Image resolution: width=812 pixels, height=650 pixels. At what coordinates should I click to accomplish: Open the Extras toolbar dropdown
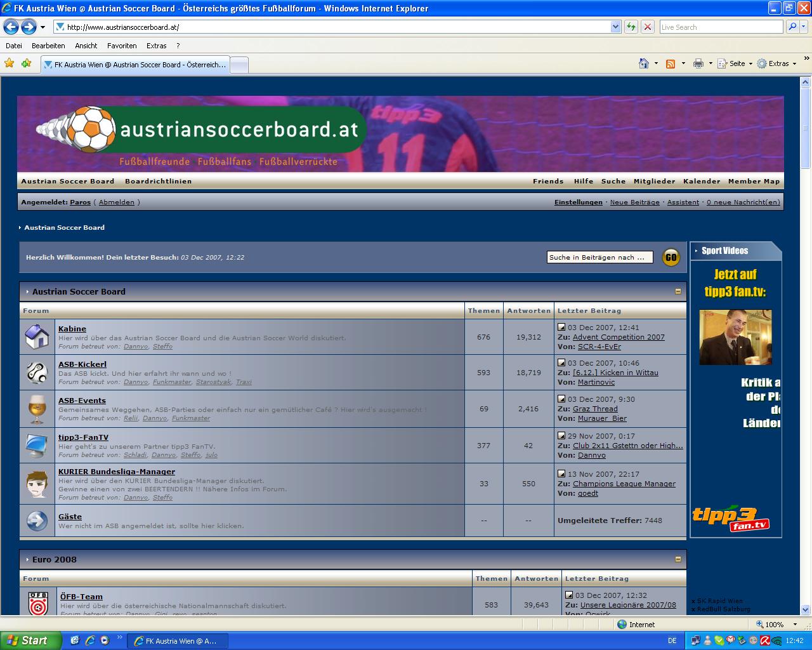click(x=776, y=63)
